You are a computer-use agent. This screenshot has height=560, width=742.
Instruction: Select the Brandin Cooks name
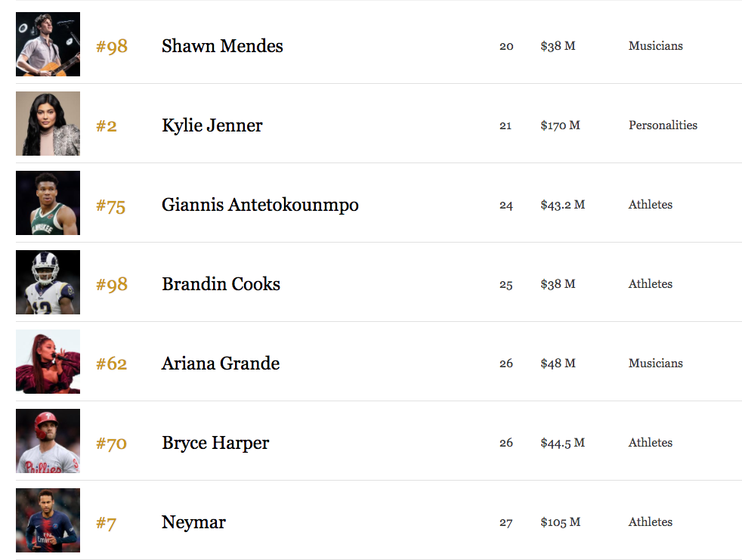[221, 284]
